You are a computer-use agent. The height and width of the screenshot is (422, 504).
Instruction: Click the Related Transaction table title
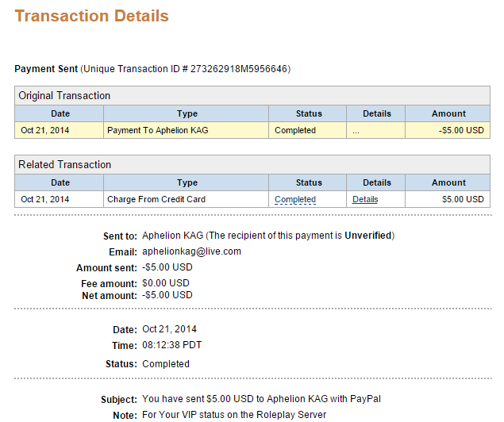[x=65, y=165]
